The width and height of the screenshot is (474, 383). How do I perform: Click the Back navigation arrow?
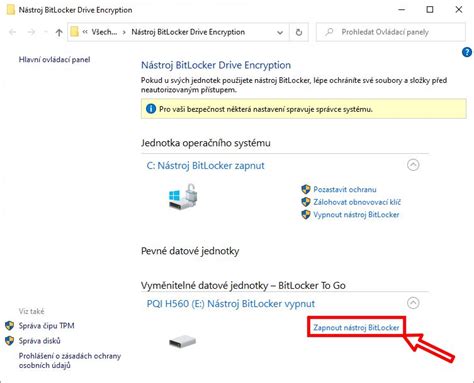tap(13, 32)
